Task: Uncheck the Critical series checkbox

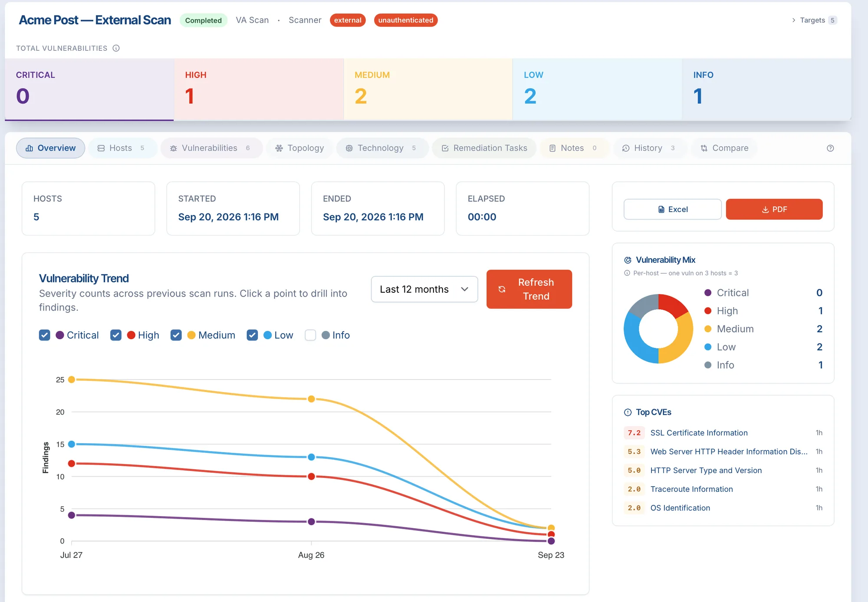Action: (45, 335)
